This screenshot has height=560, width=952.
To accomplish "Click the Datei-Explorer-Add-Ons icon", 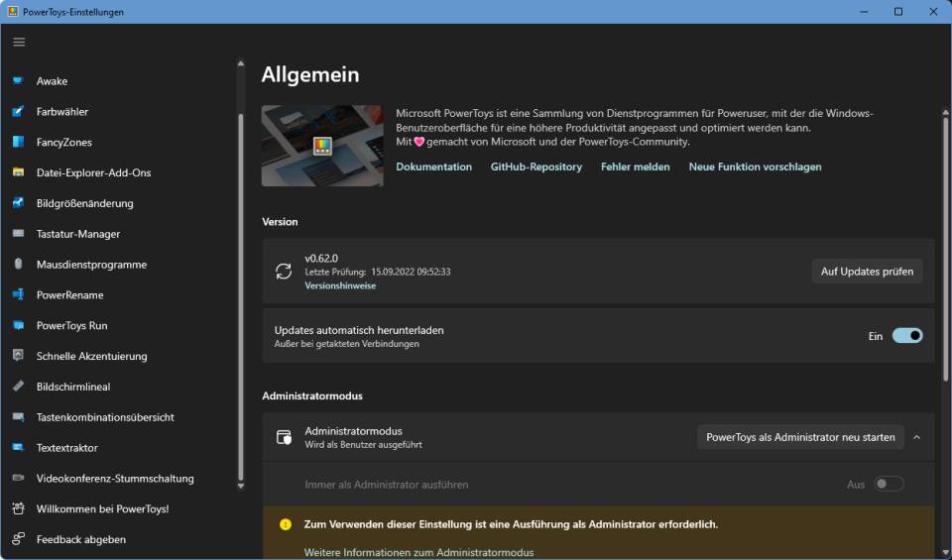I will [18, 172].
